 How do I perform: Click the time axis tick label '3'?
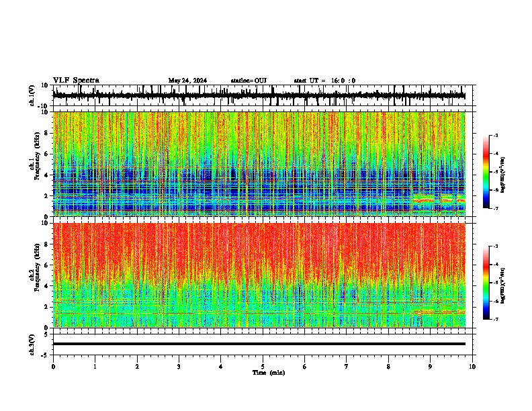[179, 367]
